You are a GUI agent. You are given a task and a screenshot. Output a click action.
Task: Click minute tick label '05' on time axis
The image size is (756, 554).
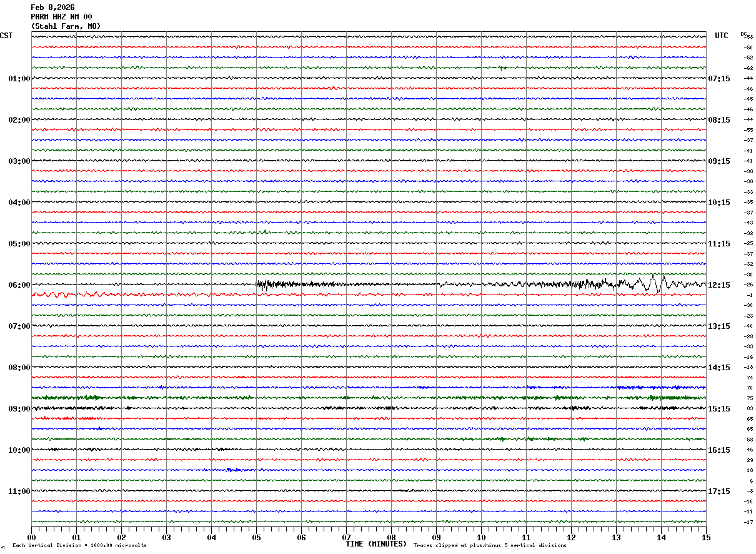tap(257, 536)
